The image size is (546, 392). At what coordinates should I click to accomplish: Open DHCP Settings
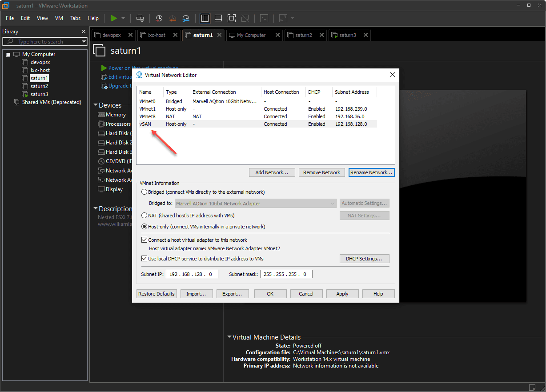point(364,259)
